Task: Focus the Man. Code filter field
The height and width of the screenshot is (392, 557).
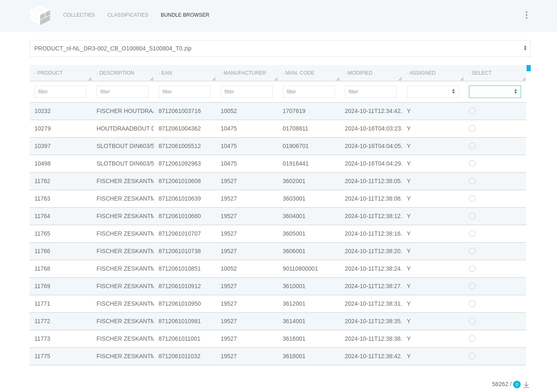Action: [x=309, y=92]
